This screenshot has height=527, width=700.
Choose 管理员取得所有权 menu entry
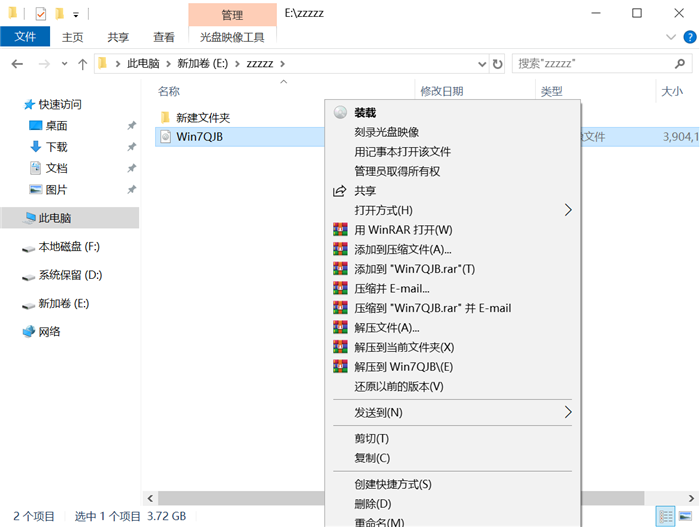click(x=397, y=171)
